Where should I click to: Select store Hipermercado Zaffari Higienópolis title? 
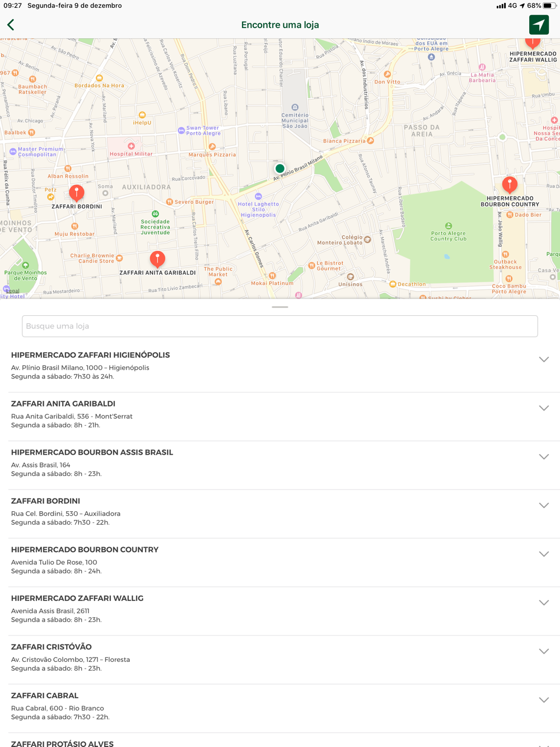[x=90, y=355]
